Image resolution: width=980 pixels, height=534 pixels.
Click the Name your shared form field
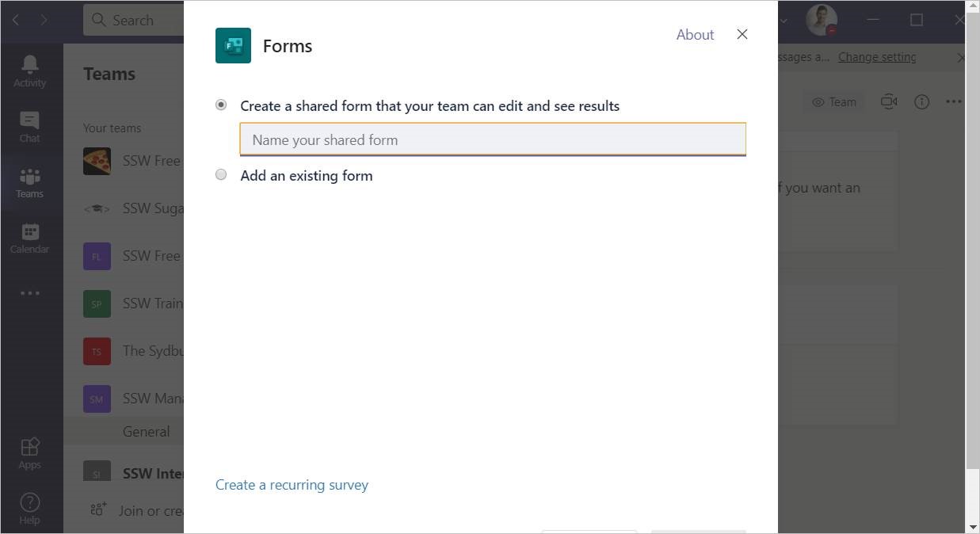coord(492,140)
